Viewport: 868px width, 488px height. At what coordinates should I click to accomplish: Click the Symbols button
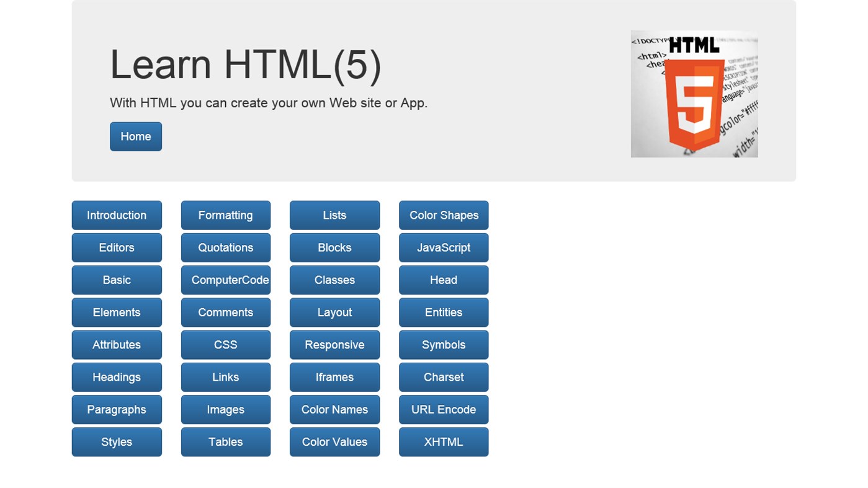[444, 345]
